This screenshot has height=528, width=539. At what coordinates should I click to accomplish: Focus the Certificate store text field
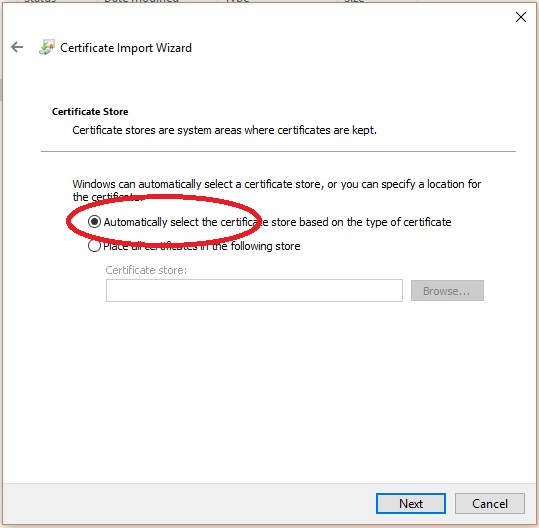[x=254, y=290]
